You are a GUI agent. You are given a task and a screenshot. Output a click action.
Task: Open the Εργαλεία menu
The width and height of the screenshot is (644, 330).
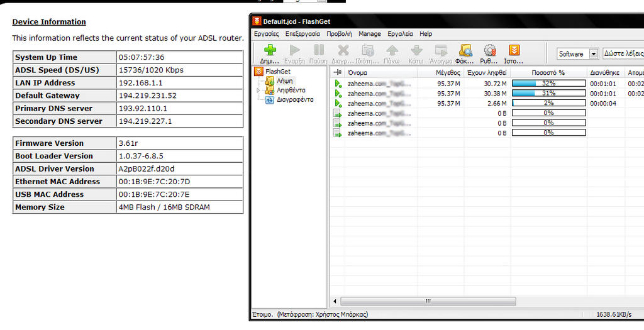400,34
